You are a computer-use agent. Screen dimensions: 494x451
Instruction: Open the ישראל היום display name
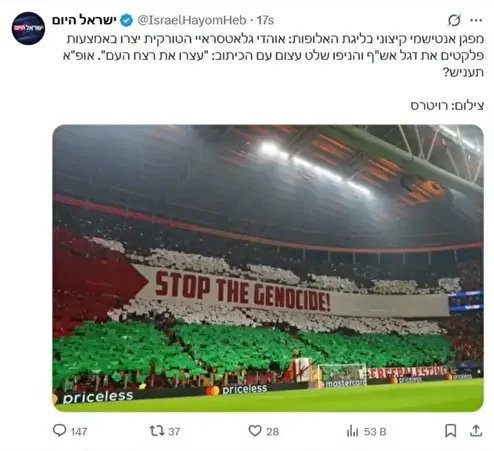click(84, 20)
